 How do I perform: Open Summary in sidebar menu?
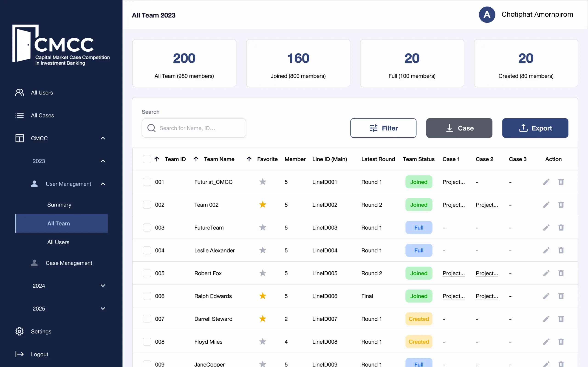click(x=59, y=205)
